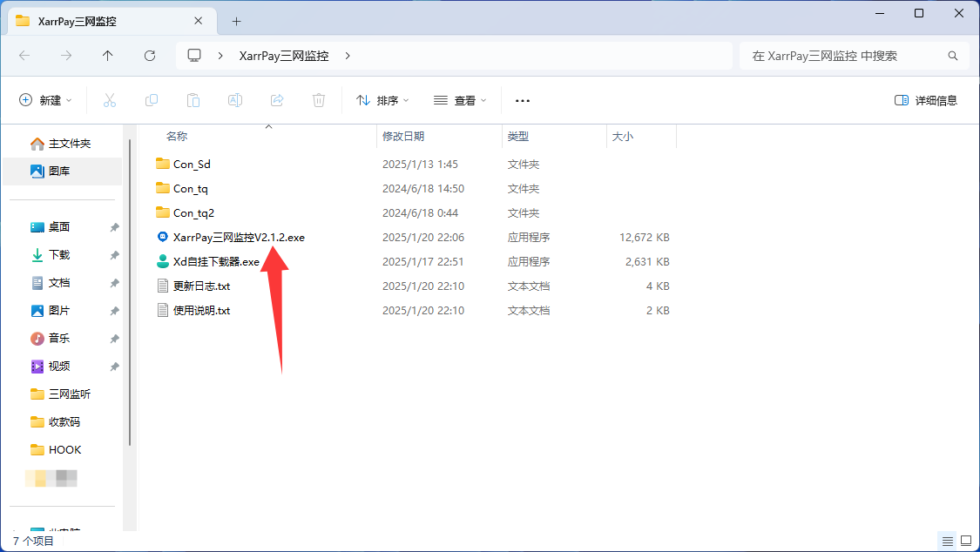
Task: Click the search box for XarrPay三网监控
Action: coord(845,56)
